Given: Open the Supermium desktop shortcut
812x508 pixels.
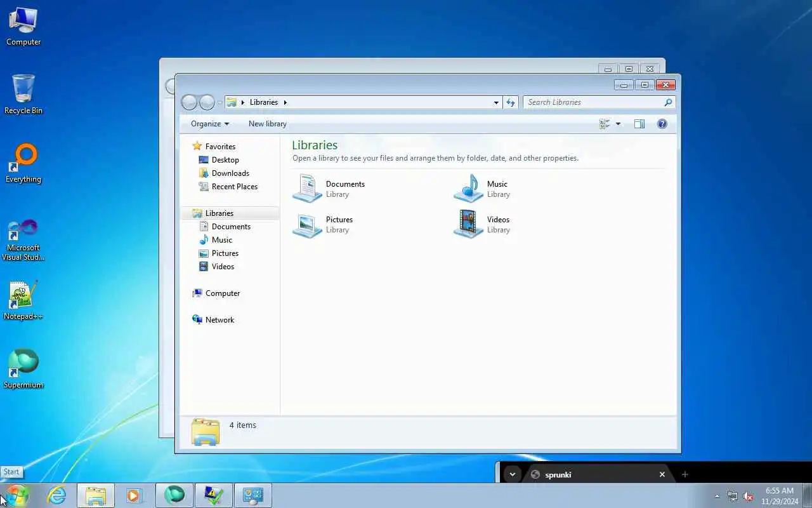Looking at the screenshot, I should (23, 369).
